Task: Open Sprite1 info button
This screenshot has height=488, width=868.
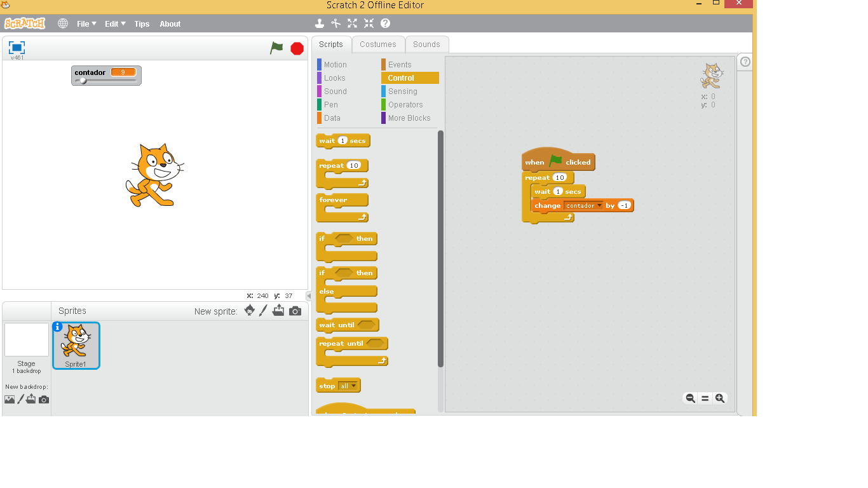Action: [58, 327]
